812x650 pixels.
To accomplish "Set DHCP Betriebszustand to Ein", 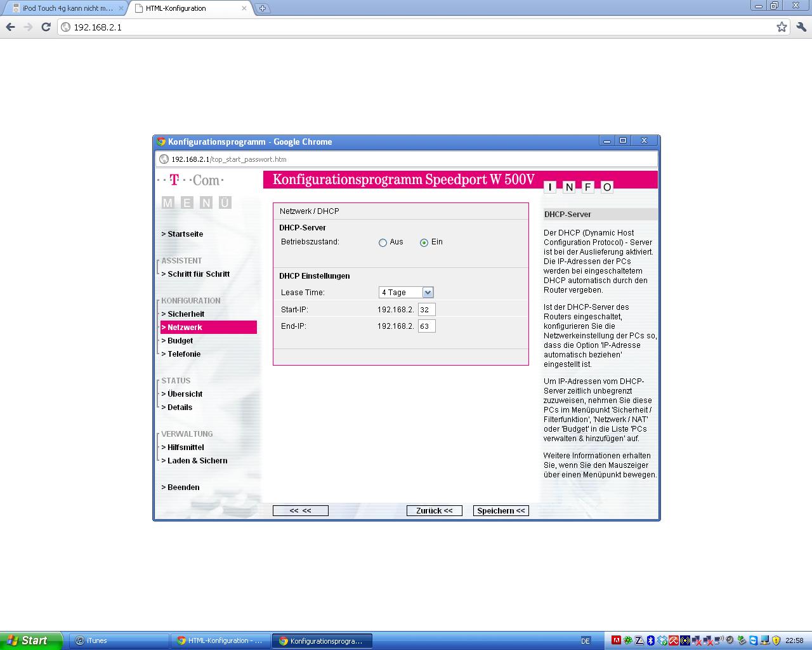I will [424, 242].
